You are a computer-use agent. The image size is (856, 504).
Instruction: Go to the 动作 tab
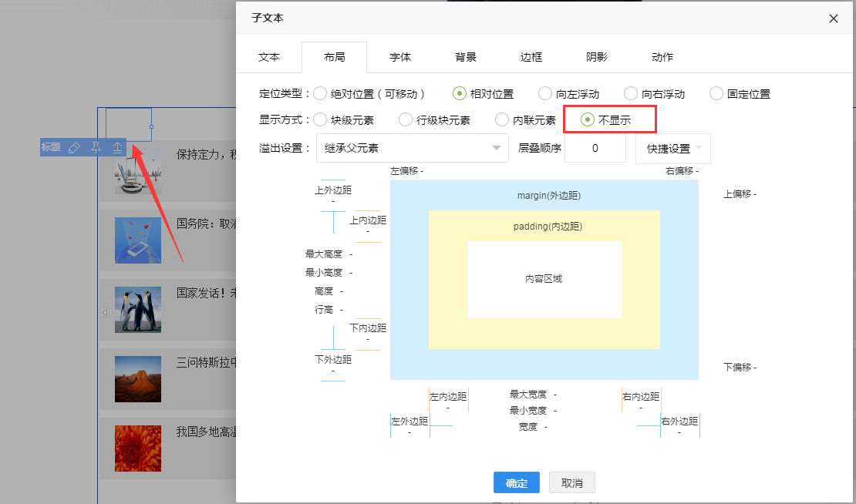(x=662, y=57)
